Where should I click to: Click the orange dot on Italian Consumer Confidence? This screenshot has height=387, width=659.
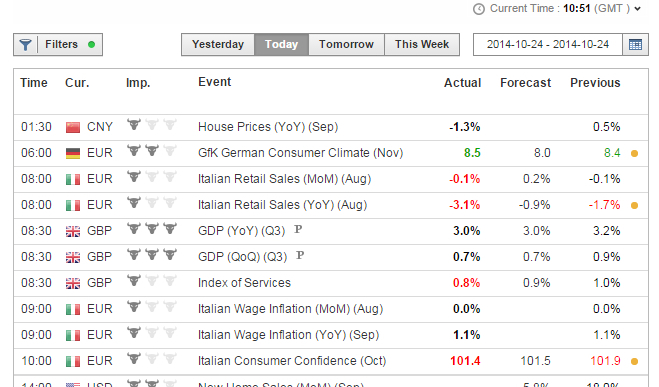635,361
